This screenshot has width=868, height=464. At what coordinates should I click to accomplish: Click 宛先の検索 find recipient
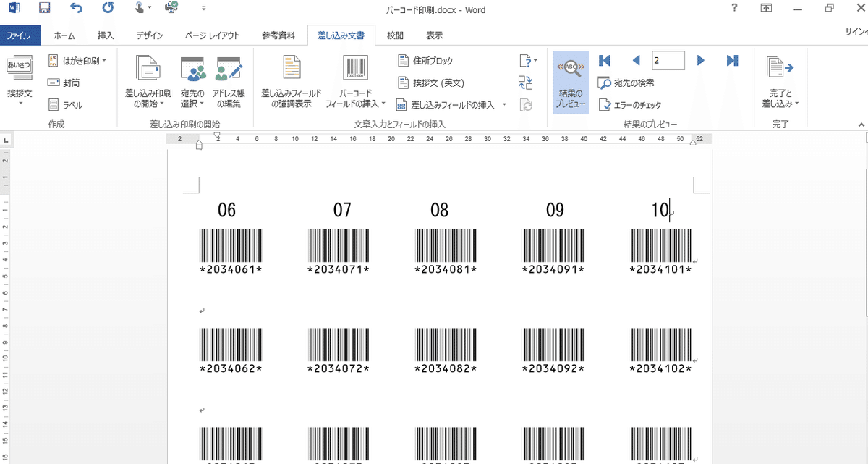point(626,83)
